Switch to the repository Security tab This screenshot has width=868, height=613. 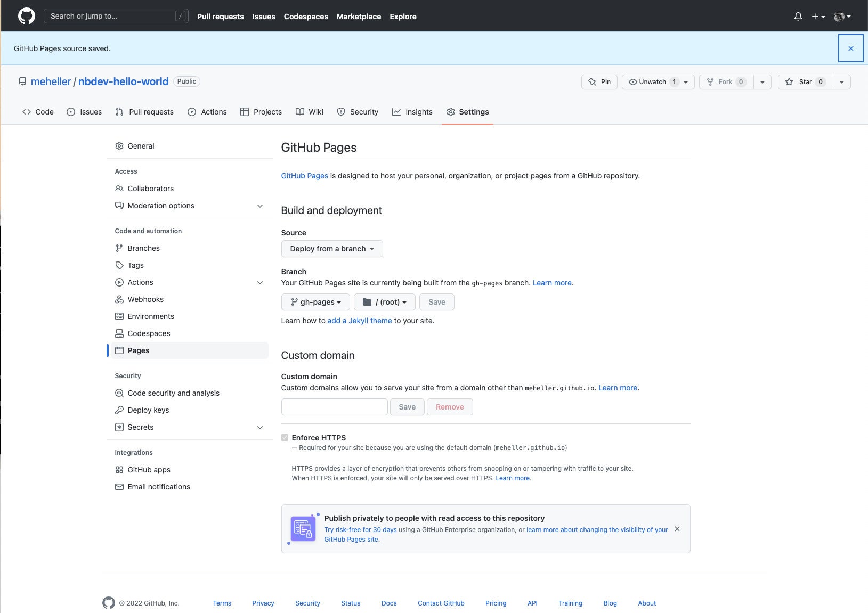pyautogui.click(x=358, y=112)
